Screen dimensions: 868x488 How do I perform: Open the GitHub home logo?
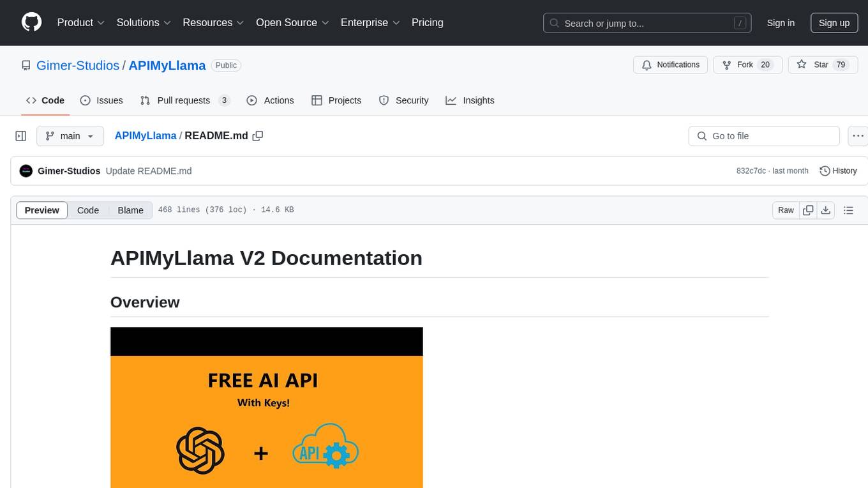(x=31, y=22)
